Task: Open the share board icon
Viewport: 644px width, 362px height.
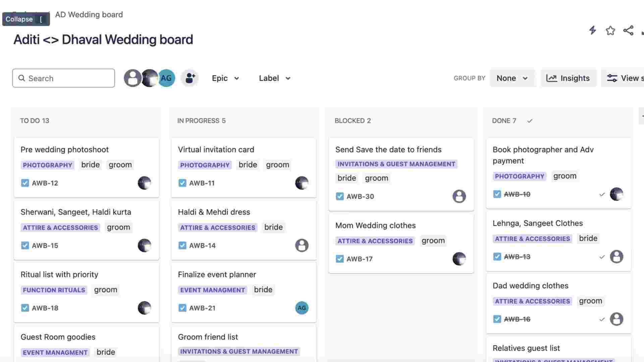Action: pyautogui.click(x=628, y=31)
